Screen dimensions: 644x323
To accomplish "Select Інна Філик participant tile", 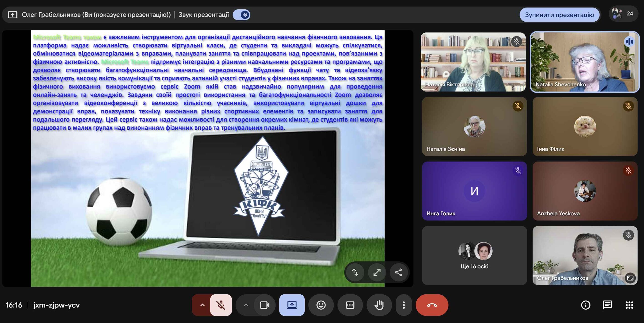I will click(x=585, y=126).
